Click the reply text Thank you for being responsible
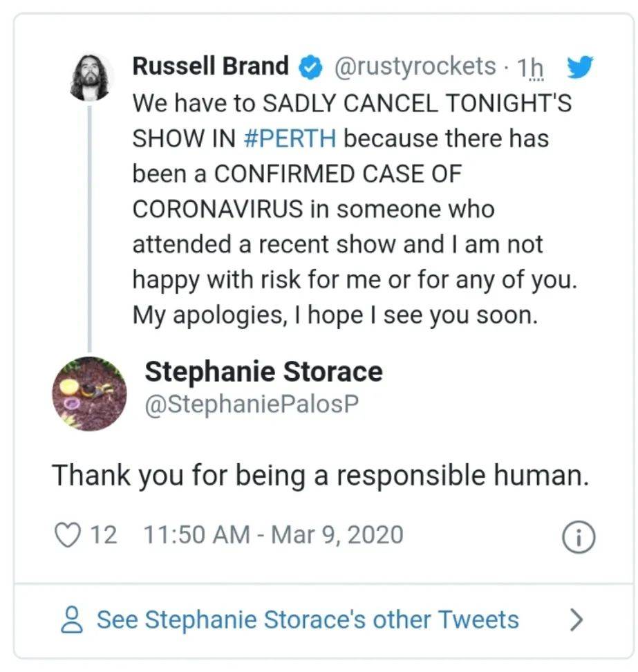This screenshot has height=672, width=638. click(321, 476)
